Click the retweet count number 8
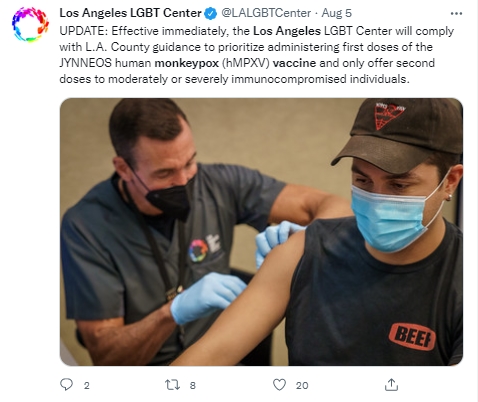Screen dimensions: 478x402 [x=193, y=386]
